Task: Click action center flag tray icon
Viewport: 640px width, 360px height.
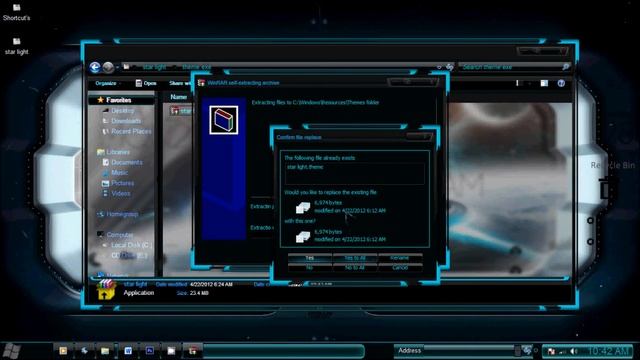Action: (551, 351)
